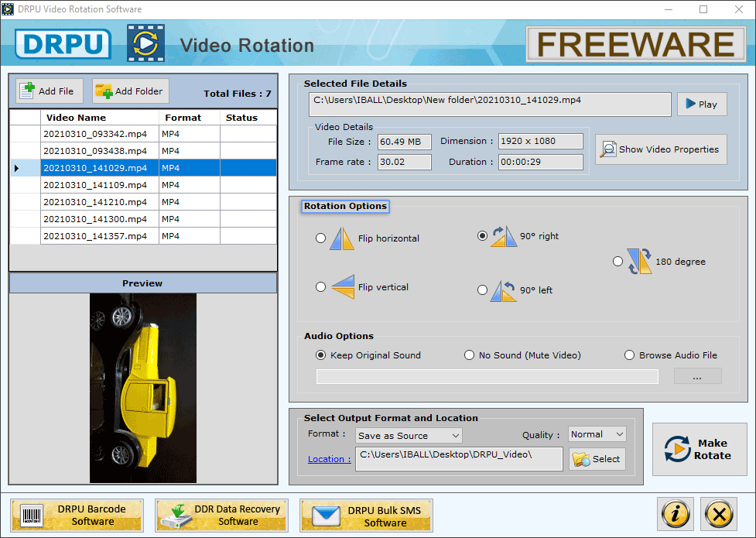Screen dimensions: 756x538
Task: Minimize the DRPU Video Rotation window
Action: click(x=669, y=9)
